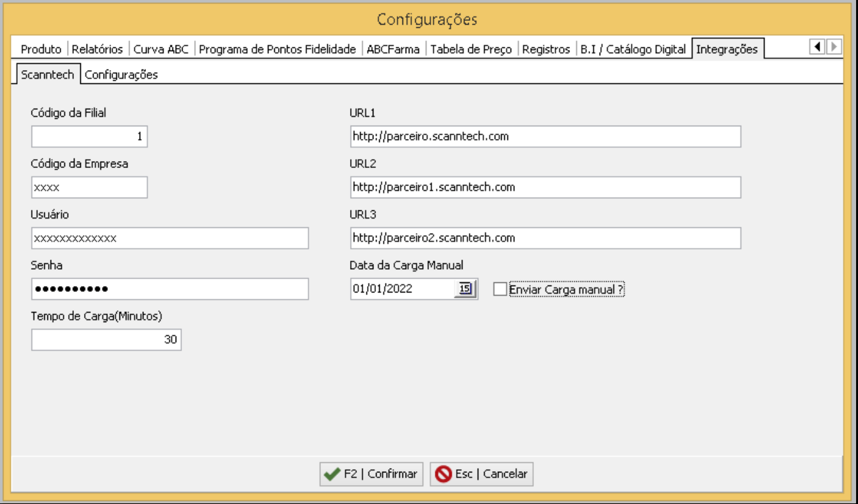
Task: Select the Configurações sub-tab next to Scanntech
Action: point(121,75)
